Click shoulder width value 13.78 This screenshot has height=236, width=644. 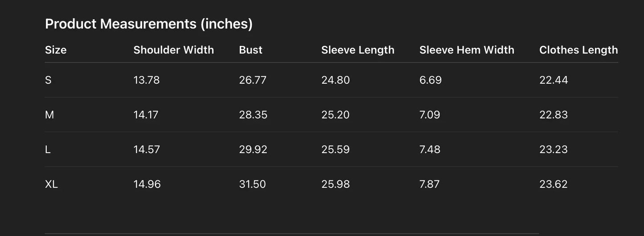146,80
